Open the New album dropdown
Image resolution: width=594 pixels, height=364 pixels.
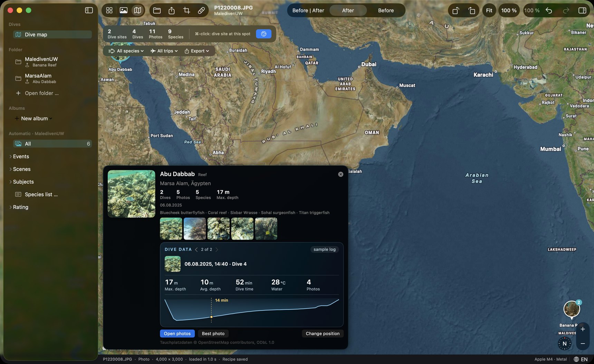pyautogui.click(x=33, y=118)
